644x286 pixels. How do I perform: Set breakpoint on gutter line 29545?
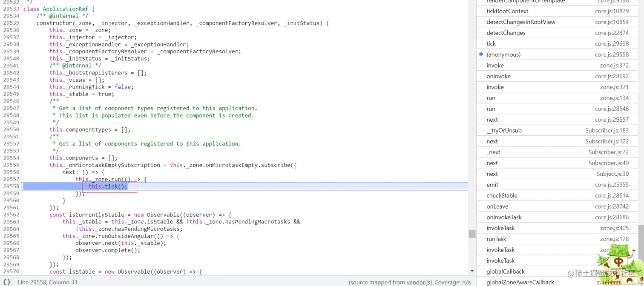pos(11,94)
